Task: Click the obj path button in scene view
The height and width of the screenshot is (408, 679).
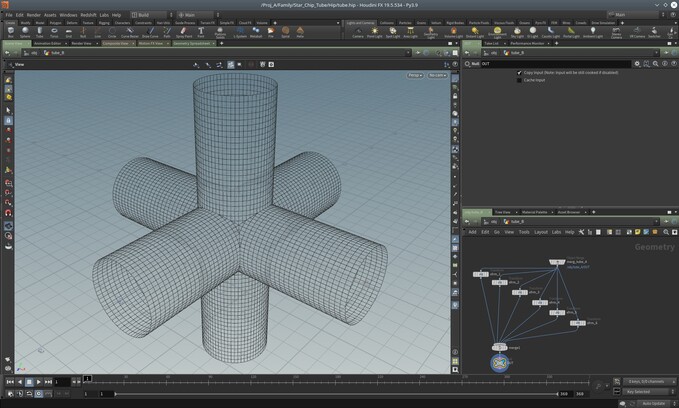Action: 30,53
